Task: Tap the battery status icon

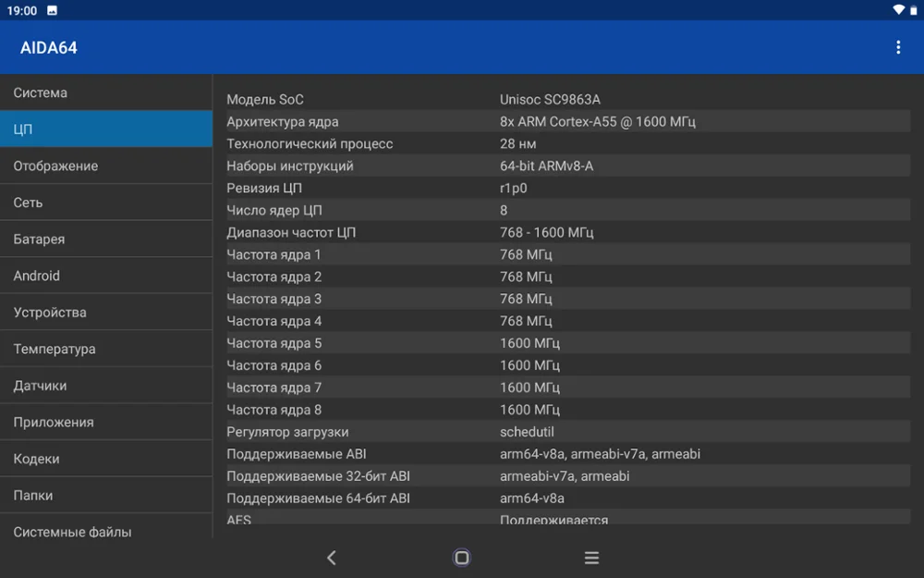Action: tap(914, 10)
